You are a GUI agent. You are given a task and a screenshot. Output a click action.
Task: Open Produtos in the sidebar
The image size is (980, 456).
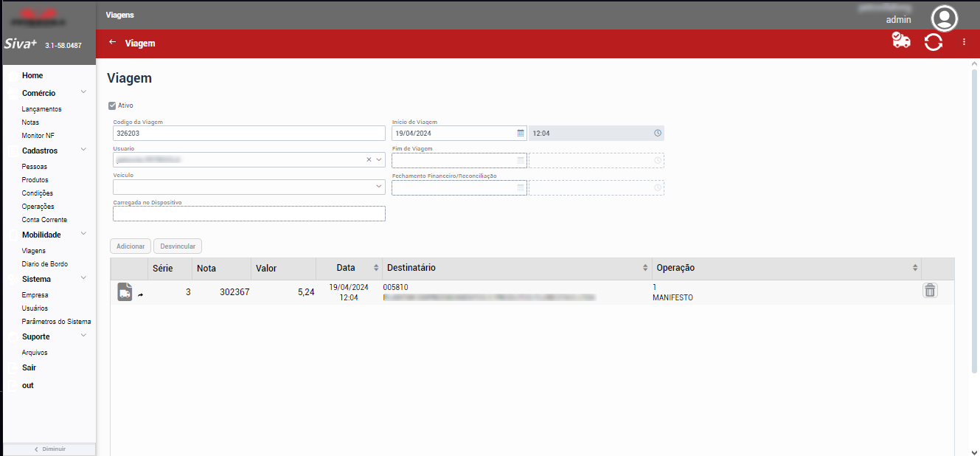tap(35, 180)
